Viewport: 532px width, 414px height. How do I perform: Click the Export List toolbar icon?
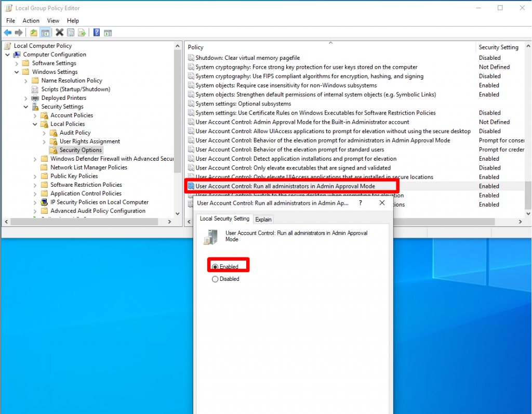coord(82,32)
